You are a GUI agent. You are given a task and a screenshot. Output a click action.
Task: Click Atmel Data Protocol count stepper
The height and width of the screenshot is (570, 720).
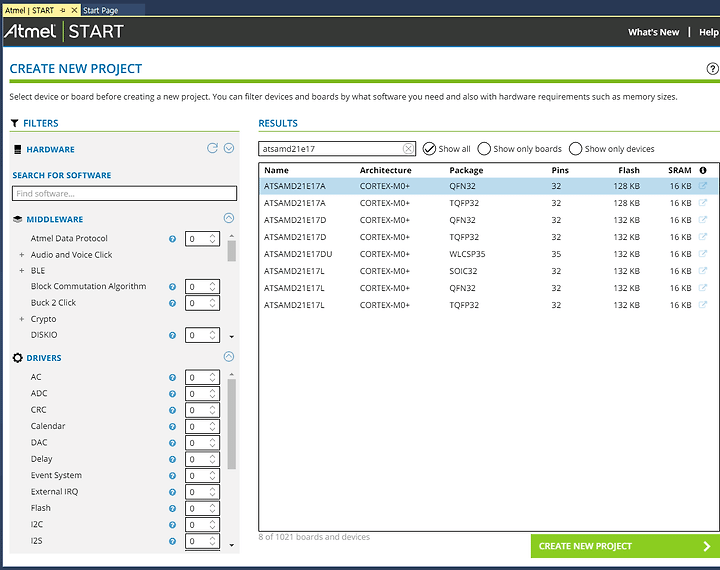pyautogui.click(x=202, y=239)
